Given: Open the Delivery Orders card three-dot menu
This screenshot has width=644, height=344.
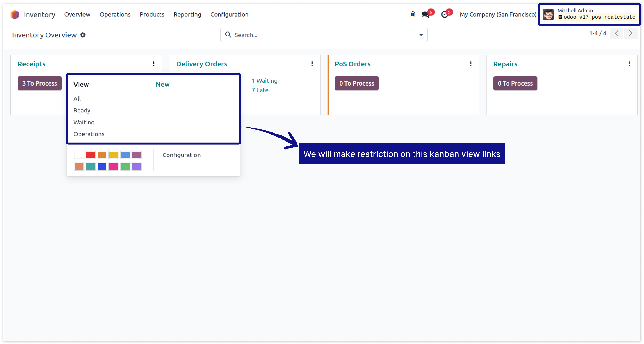Looking at the screenshot, I should click(312, 64).
